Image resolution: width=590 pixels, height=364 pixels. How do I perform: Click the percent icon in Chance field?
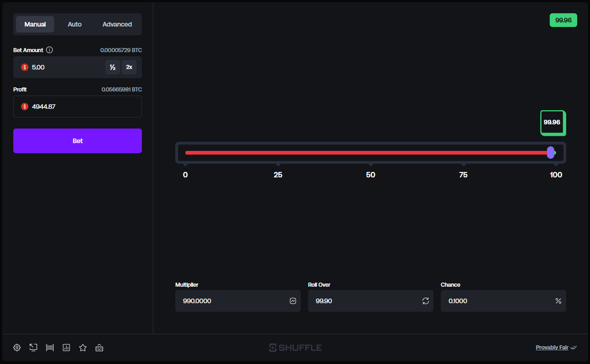point(558,301)
